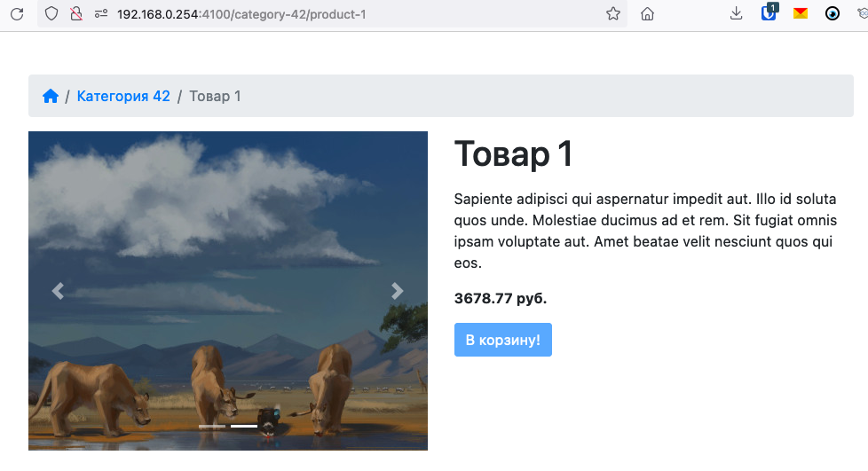Screen dimensions: 868x471
Task: Open the Bitwarden extension icon
Action: [x=769, y=12]
